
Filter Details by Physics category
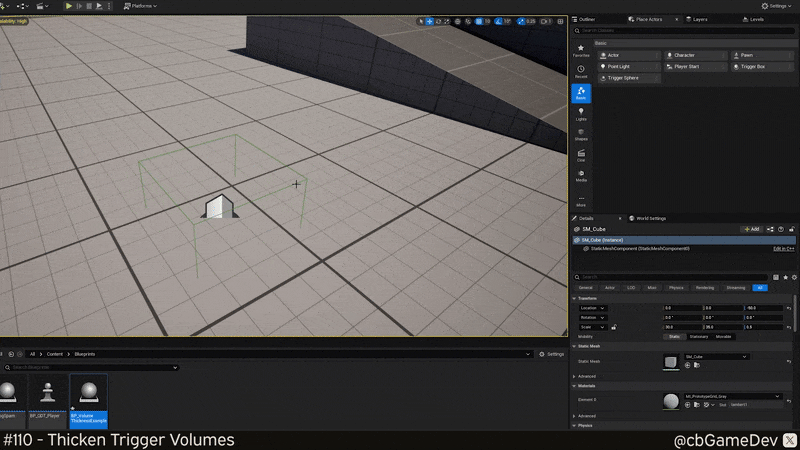pyautogui.click(x=676, y=288)
